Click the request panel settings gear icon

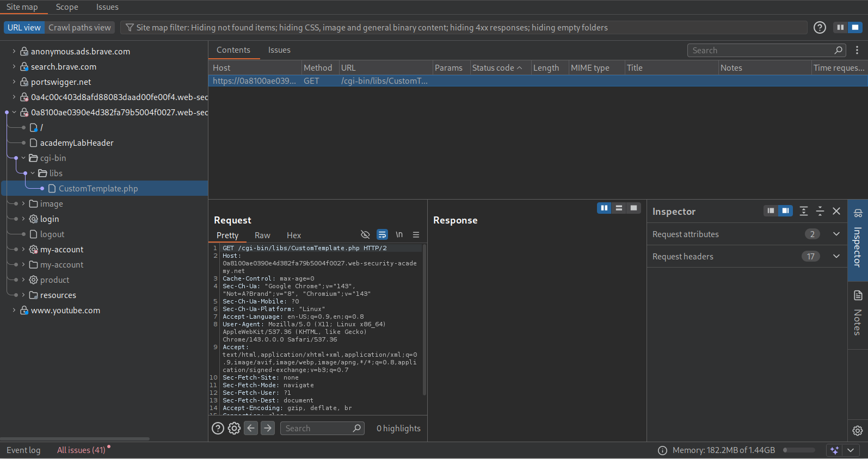(x=234, y=429)
